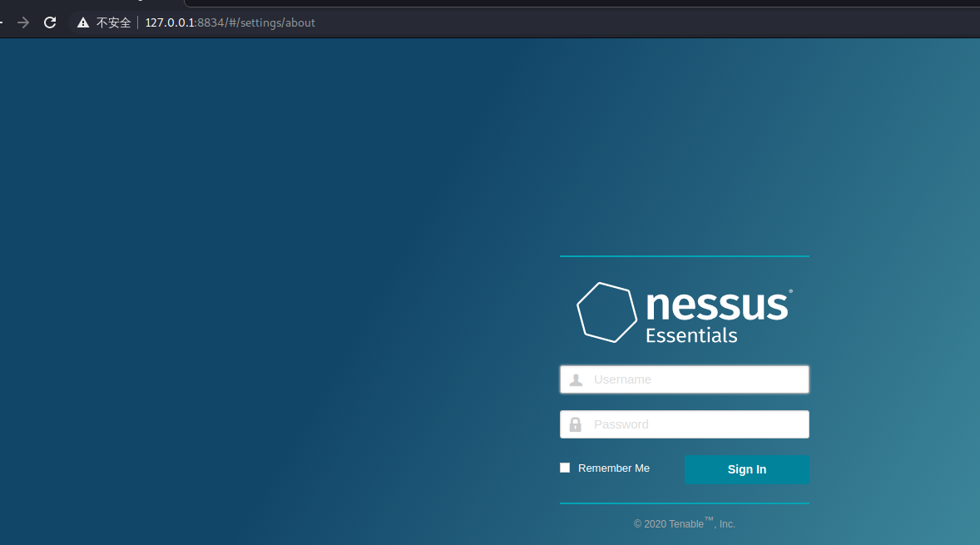Click the user silhouette icon in Username
Viewport: 980px width, 545px height.
[576, 379]
